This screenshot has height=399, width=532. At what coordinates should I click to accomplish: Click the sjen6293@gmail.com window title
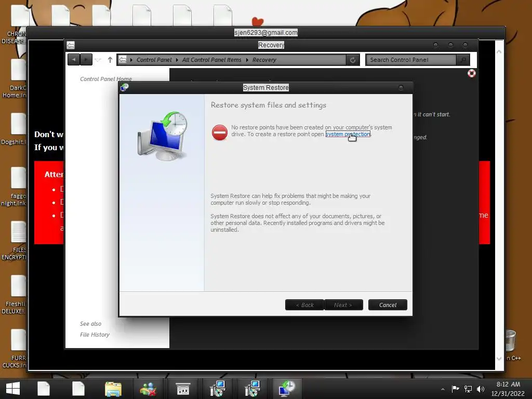[x=265, y=33]
